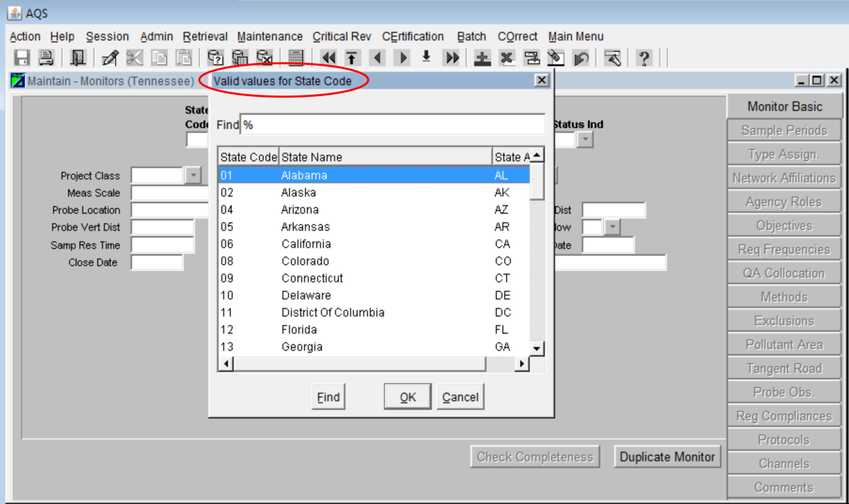Click Cancel in the valid values dialog
The width and height of the screenshot is (849, 504).
click(460, 397)
